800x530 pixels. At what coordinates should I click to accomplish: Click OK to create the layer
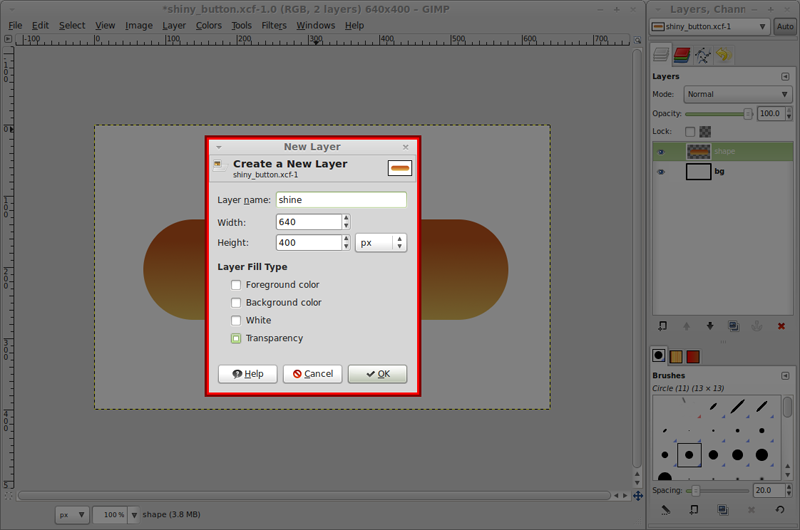(x=378, y=374)
